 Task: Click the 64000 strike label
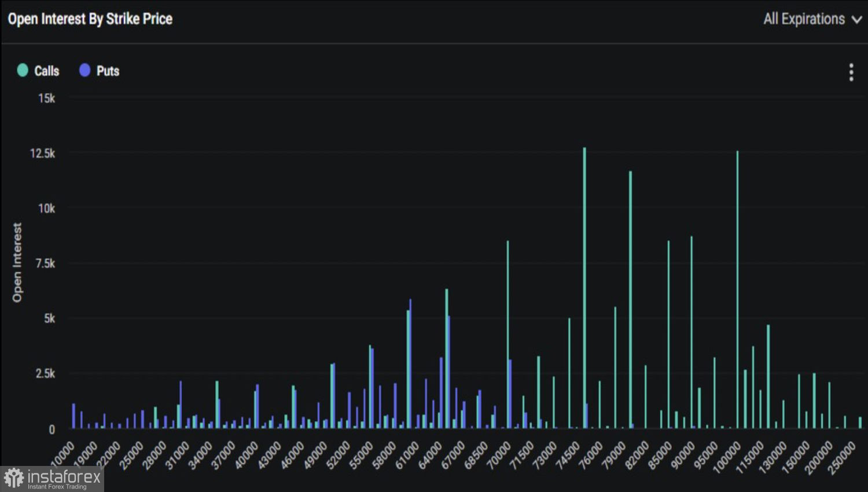coord(430,454)
